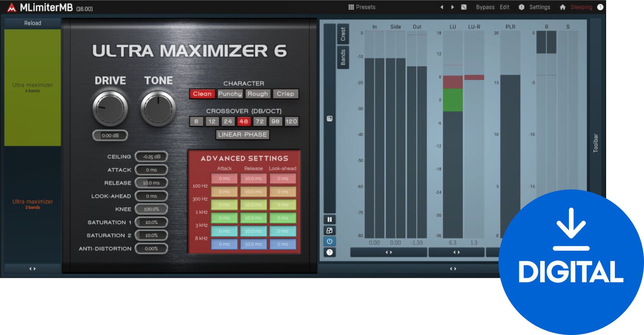
Task: Select Crisp character
Action: click(285, 94)
